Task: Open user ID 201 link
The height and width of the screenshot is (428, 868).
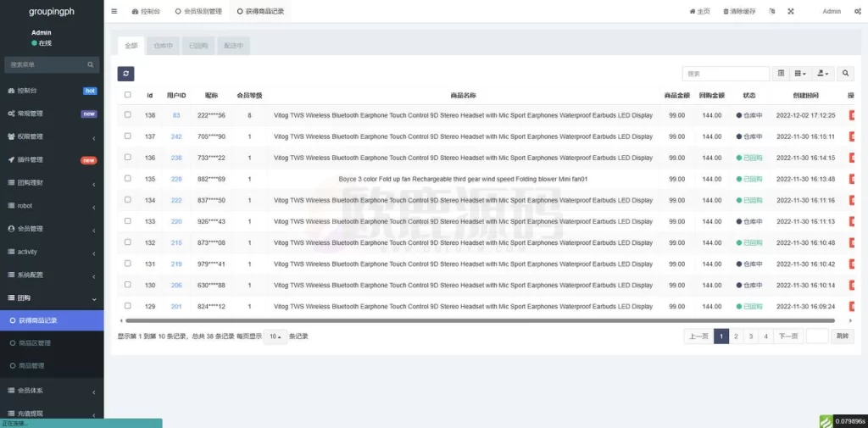Action: (x=176, y=306)
